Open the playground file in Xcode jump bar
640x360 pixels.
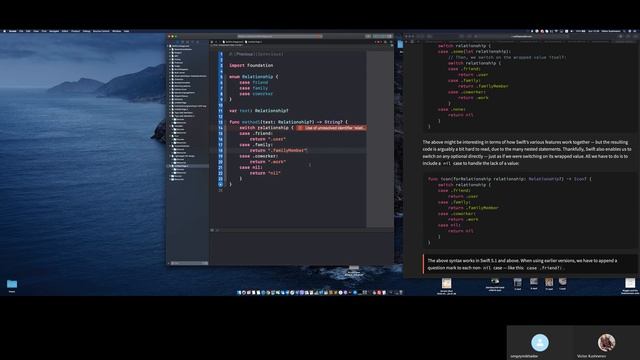pyautogui.click(x=234, y=42)
